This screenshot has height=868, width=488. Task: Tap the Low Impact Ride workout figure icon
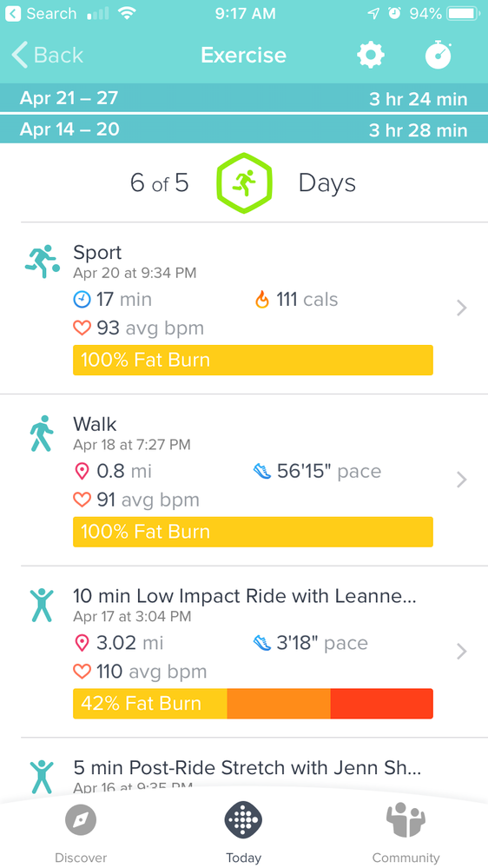pyautogui.click(x=42, y=605)
